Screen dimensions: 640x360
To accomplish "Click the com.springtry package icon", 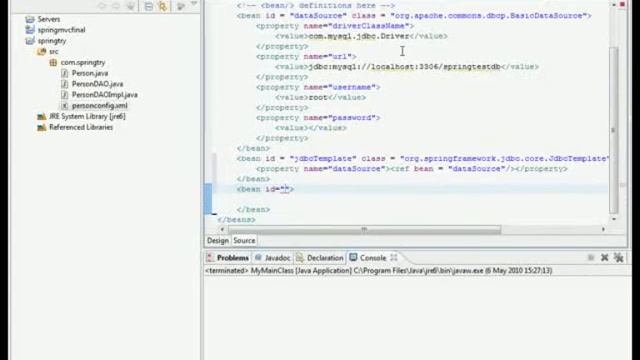I will [53, 62].
